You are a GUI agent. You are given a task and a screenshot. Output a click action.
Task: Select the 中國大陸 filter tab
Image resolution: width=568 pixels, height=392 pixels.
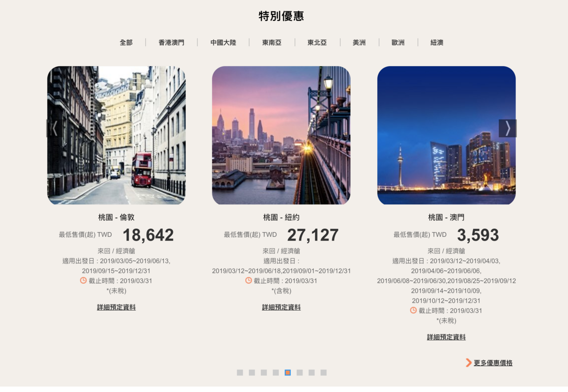point(223,43)
